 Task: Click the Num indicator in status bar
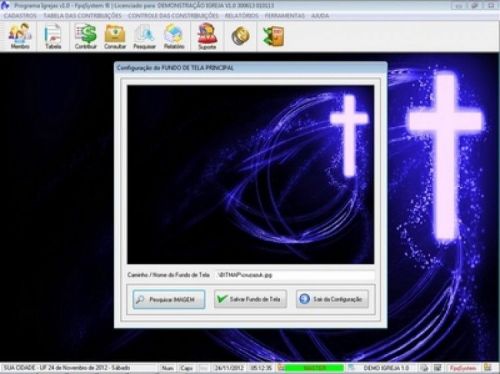tap(167, 368)
